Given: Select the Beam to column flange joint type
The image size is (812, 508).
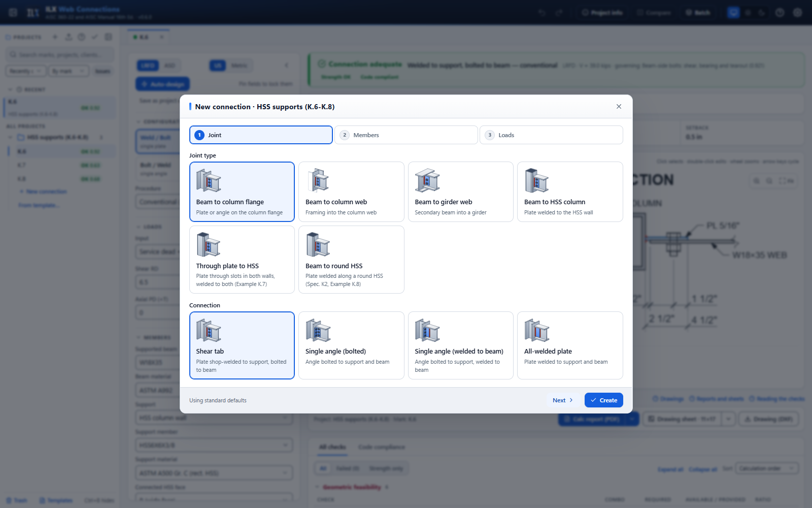Looking at the screenshot, I should [242, 192].
